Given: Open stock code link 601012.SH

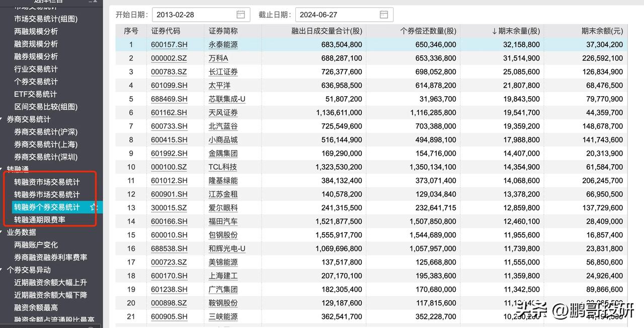Looking at the screenshot, I should (169, 181).
